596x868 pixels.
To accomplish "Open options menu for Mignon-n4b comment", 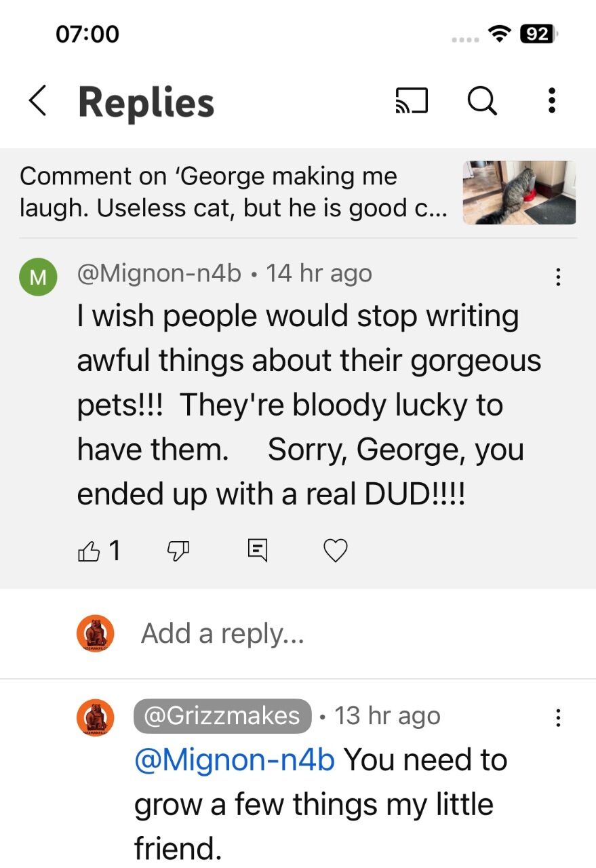I will click(558, 277).
